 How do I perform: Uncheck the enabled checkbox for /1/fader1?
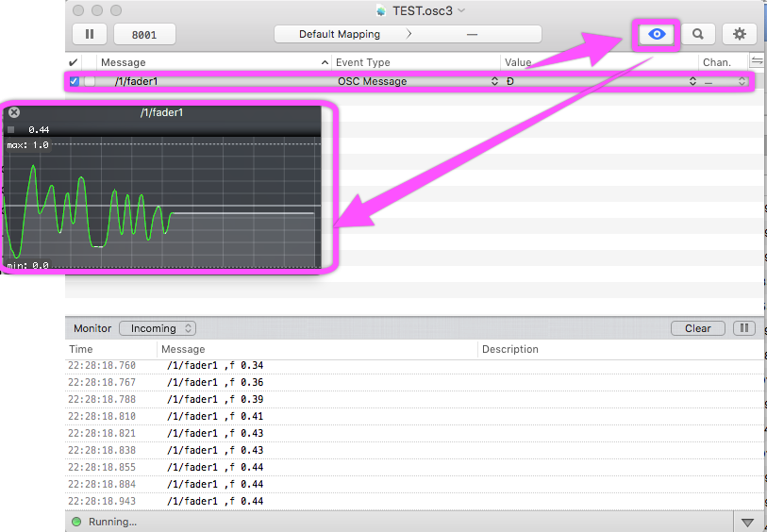[x=75, y=82]
